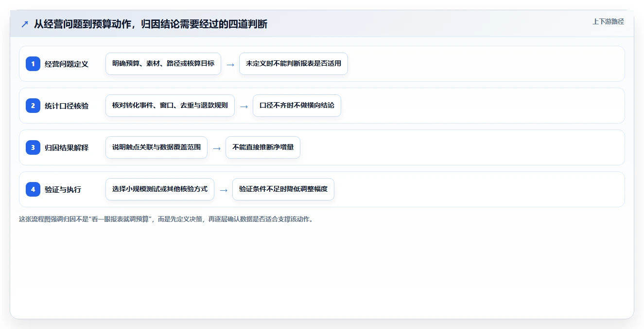The image size is (644, 329).
Task: Click the 归因结果解释 step label
Action: pyautogui.click(x=67, y=147)
